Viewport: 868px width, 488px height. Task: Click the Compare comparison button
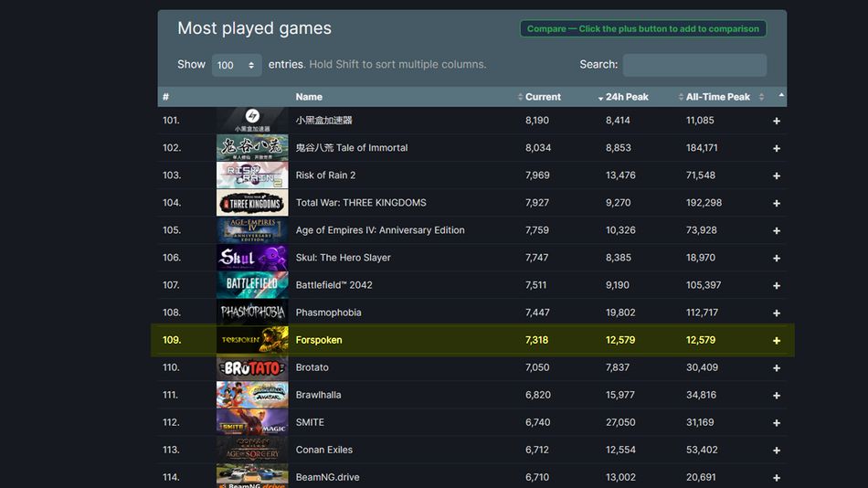[x=642, y=29]
